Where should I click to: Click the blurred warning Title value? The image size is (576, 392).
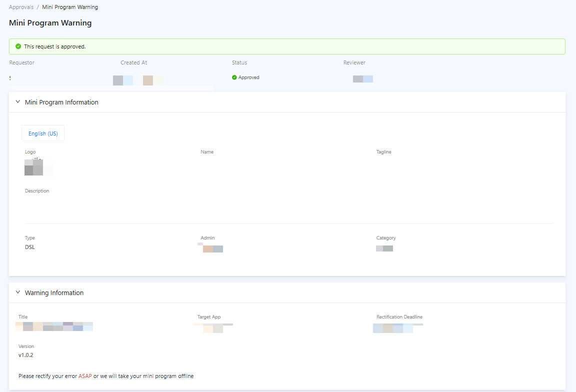click(55, 326)
